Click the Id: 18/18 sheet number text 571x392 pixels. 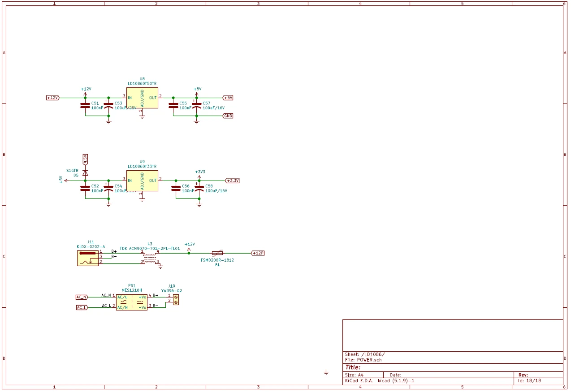point(530,381)
